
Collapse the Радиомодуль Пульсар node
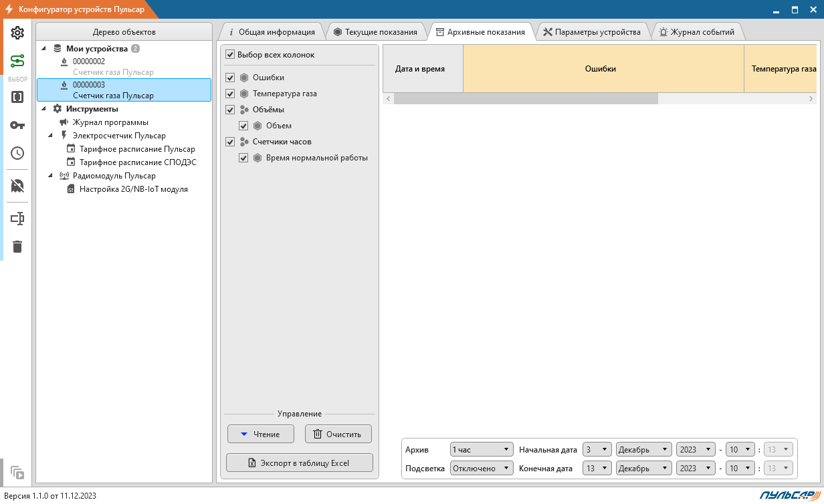pyautogui.click(x=51, y=176)
